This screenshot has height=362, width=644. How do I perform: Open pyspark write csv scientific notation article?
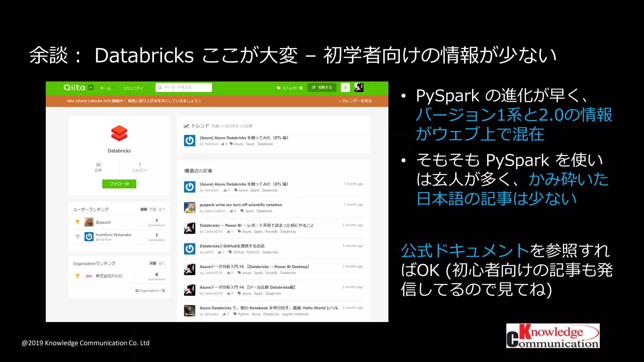(241, 205)
